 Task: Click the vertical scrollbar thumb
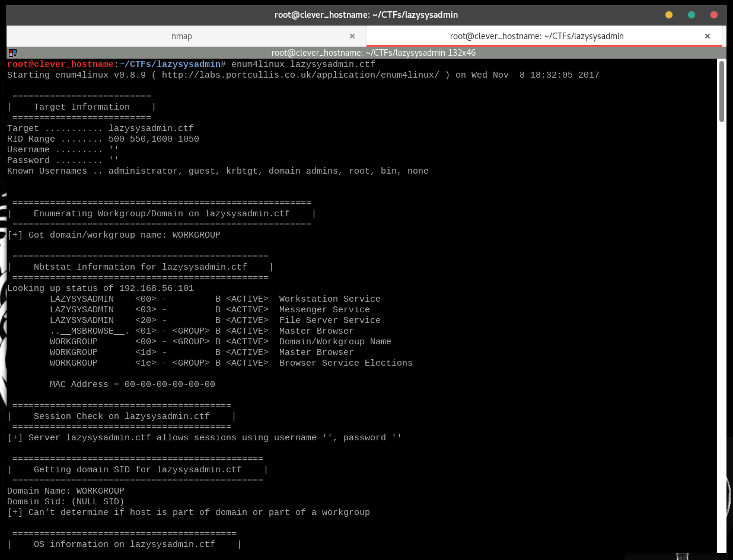722,91
